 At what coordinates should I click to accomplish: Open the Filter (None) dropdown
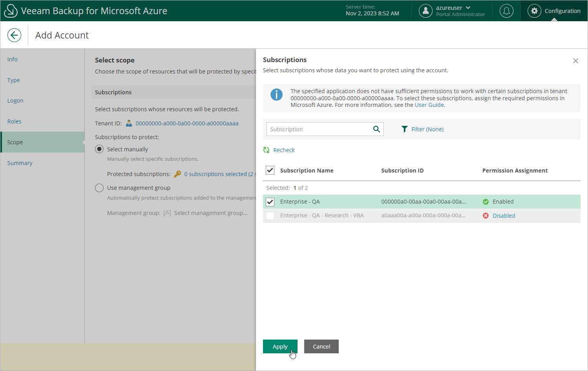[427, 129]
